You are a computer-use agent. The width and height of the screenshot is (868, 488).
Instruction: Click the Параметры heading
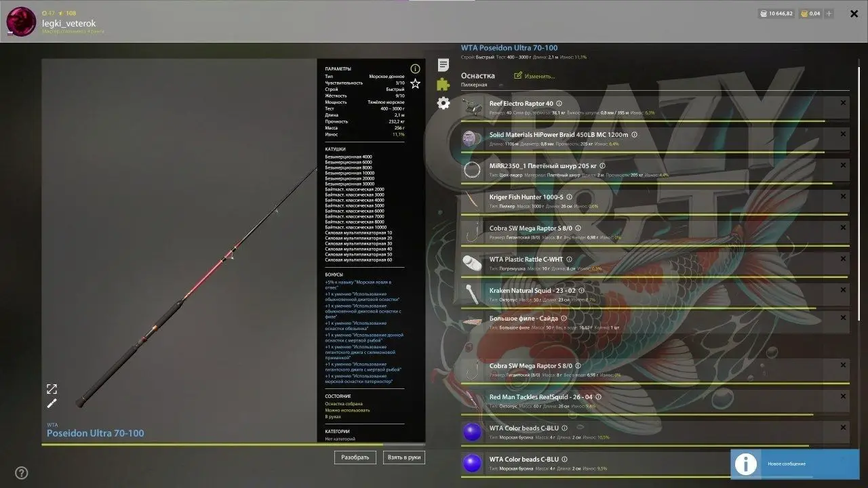(x=338, y=68)
